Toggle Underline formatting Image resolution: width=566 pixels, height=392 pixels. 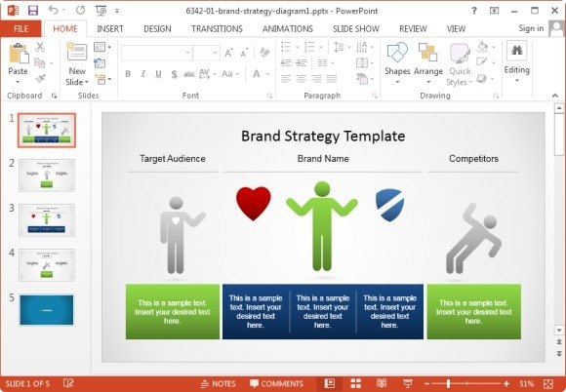point(158,74)
